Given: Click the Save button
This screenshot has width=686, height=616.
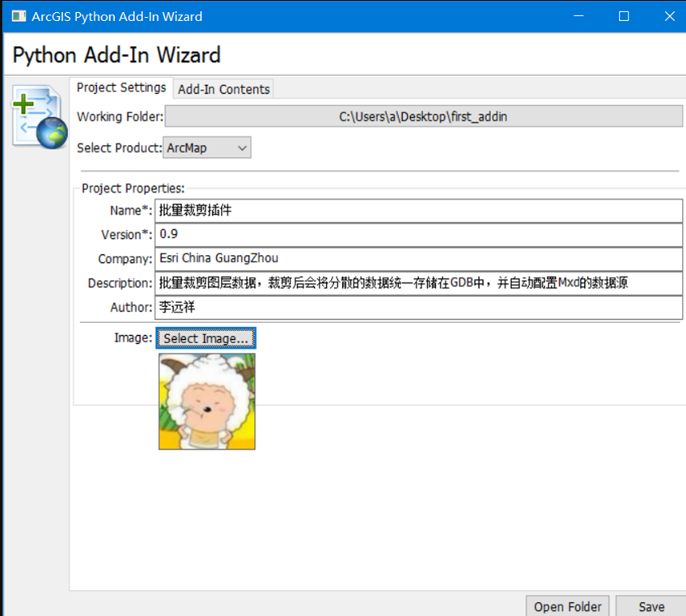Looking at the screenshot, I should point(651,606).
